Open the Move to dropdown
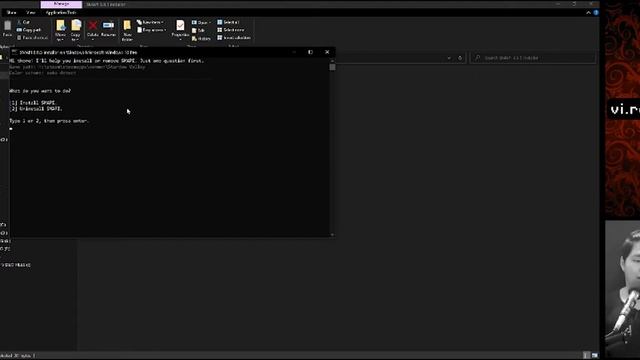 (60, 31)
